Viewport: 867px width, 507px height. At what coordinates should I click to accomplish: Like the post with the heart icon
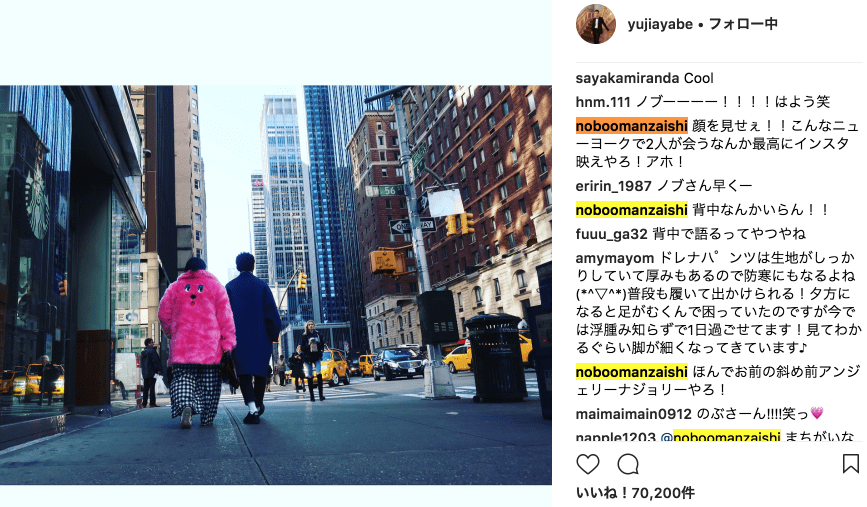588,464
